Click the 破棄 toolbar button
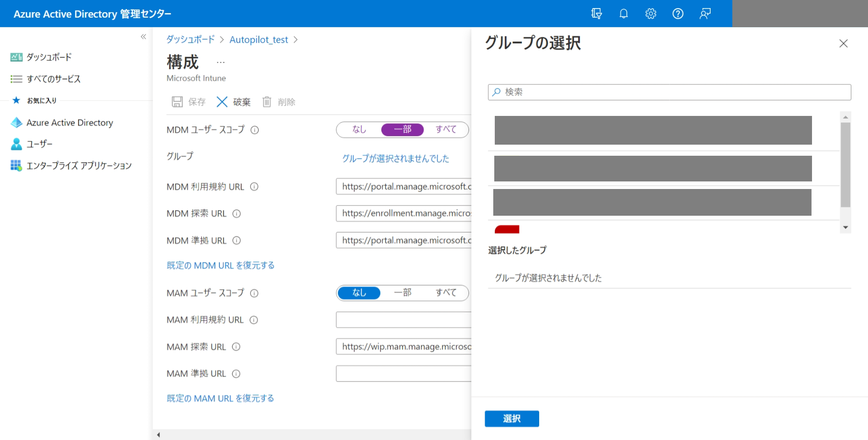868x440 pixels. pyautogui.click(x=234, y=102)
